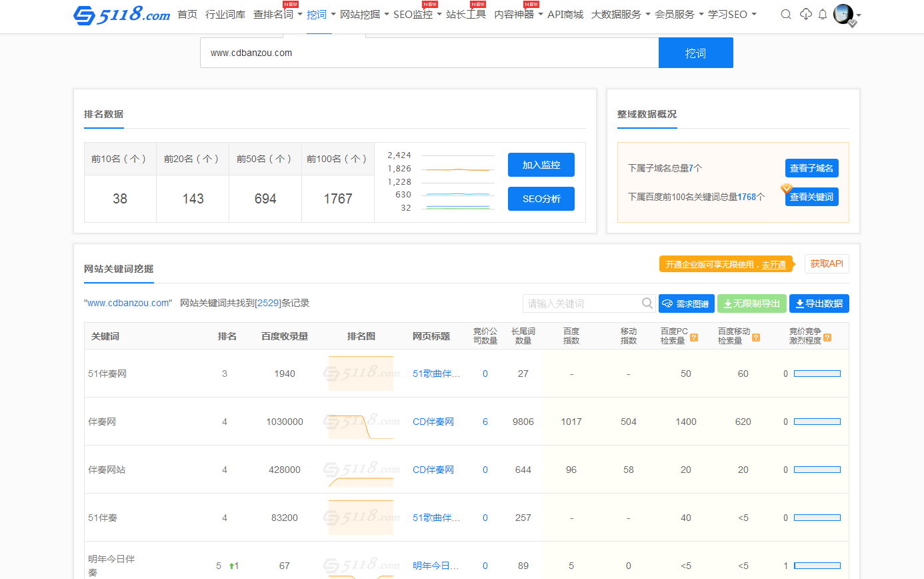
Task: Expand the 内容神器 menu dropdown
Action: coord(541,14)
